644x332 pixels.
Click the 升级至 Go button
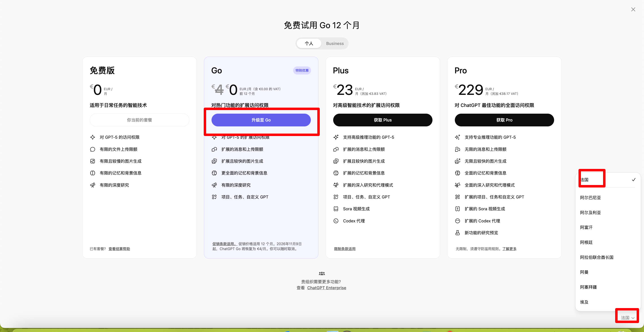coord(261,120)
